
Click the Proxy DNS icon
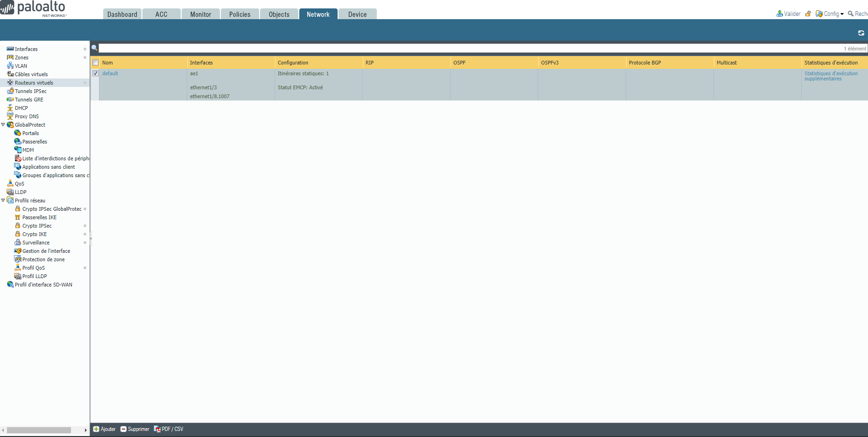(x=10, y=116)
